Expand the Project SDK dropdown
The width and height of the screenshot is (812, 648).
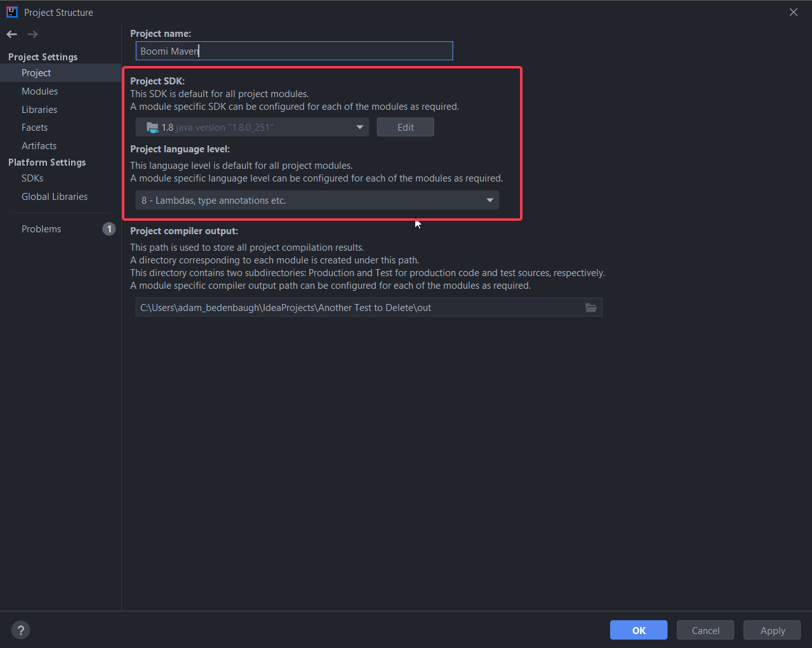click(359, 127)
